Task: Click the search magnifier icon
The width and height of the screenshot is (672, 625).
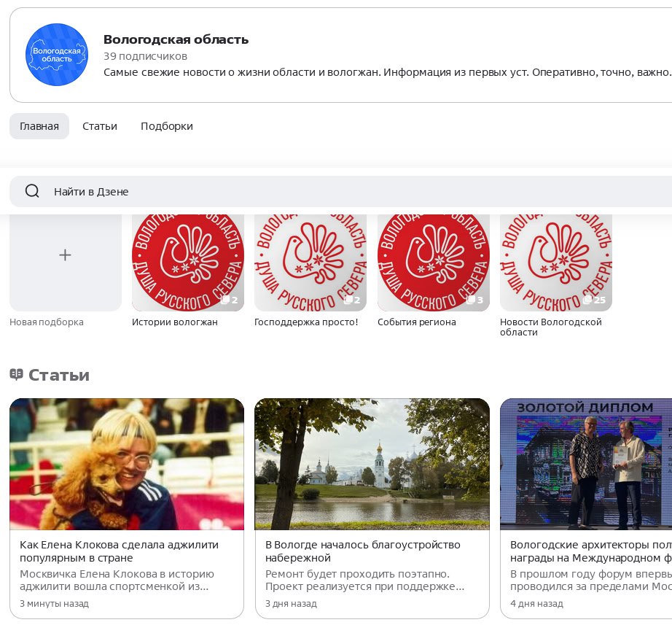Action: (x=32, y=191)
